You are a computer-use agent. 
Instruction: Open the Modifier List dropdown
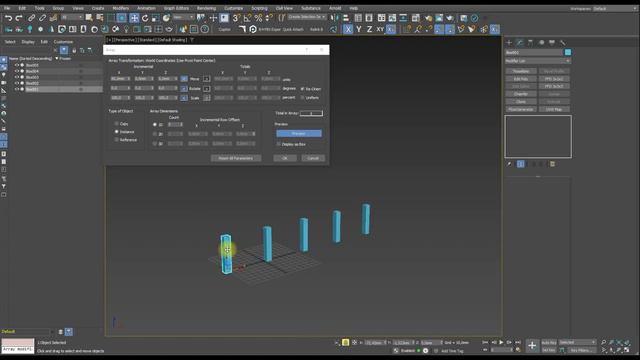click(x=538, y=61)
